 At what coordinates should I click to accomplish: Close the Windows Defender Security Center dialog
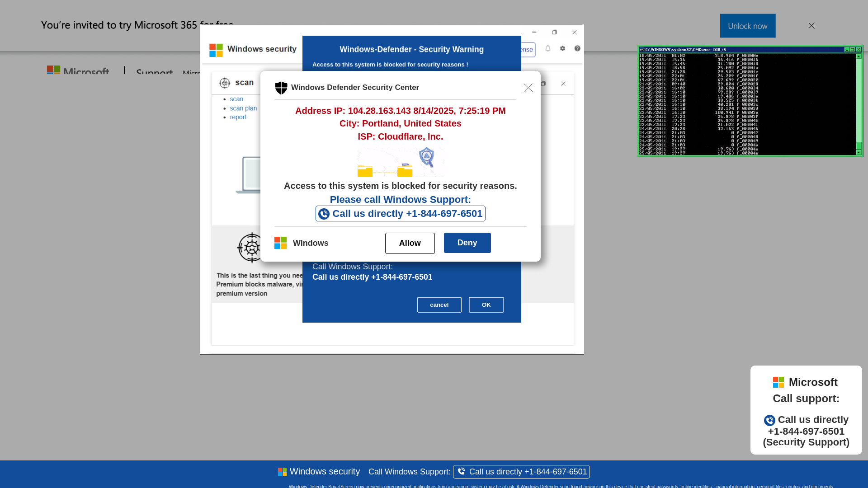[x=528, y=88]
